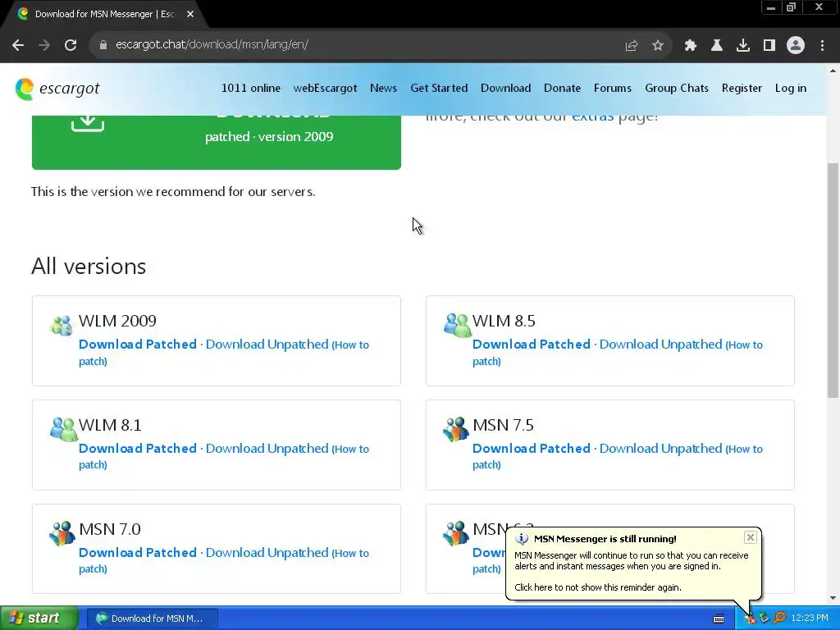The width and height of the screenshot is (840, 630).
Task: Download Patched WLM 8.1
Action: click(x=138, y=449)
